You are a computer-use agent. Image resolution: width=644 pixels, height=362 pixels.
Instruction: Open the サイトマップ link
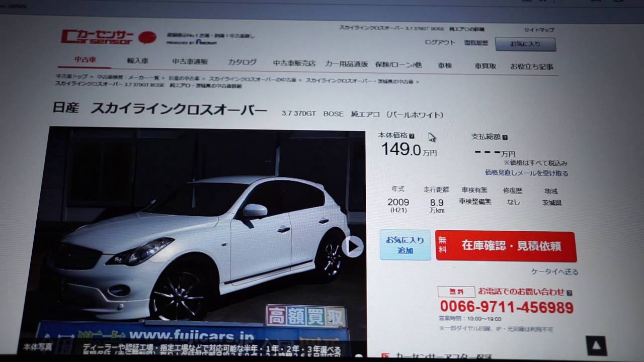click(539, 30)
